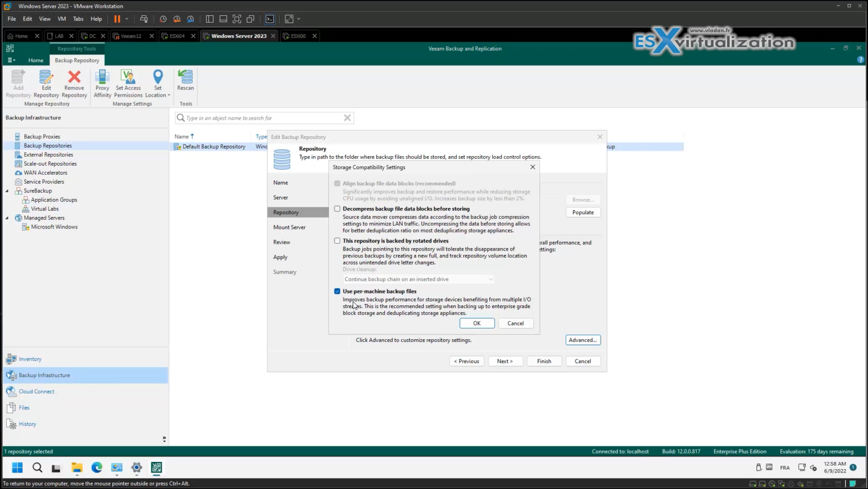Switch to the Cloud Connect sidebar view
868x489 pixels.
click(36, 391)
